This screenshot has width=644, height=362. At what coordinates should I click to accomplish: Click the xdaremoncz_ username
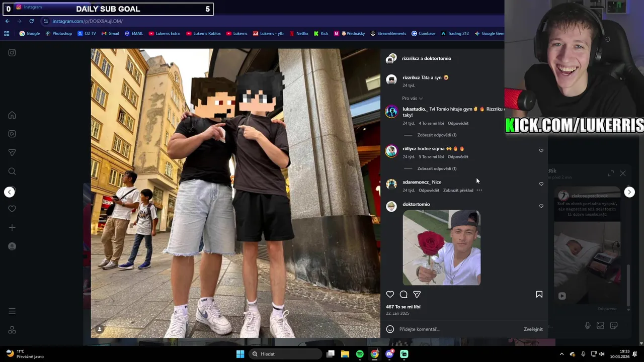click(416, 182)
